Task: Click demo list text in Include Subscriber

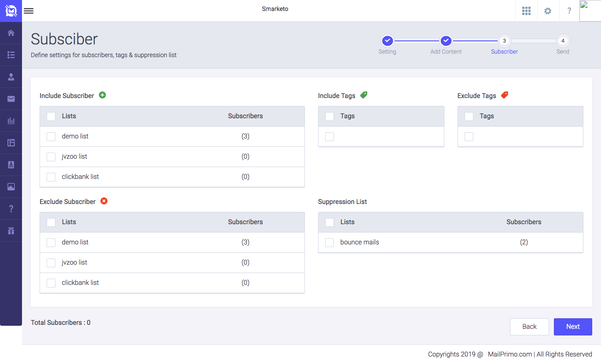Action: (75, 136)
